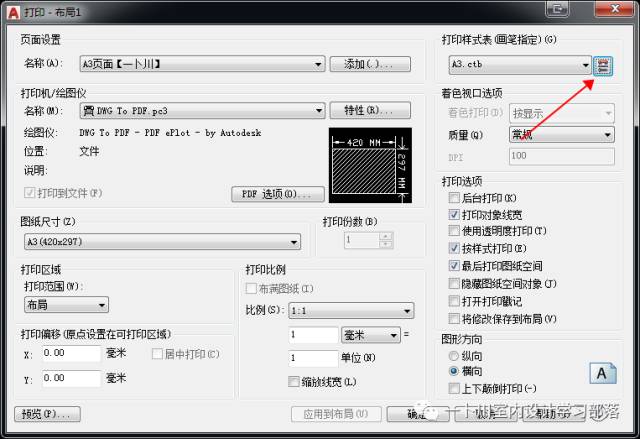Open the 毫米 units dropdown

371,335
